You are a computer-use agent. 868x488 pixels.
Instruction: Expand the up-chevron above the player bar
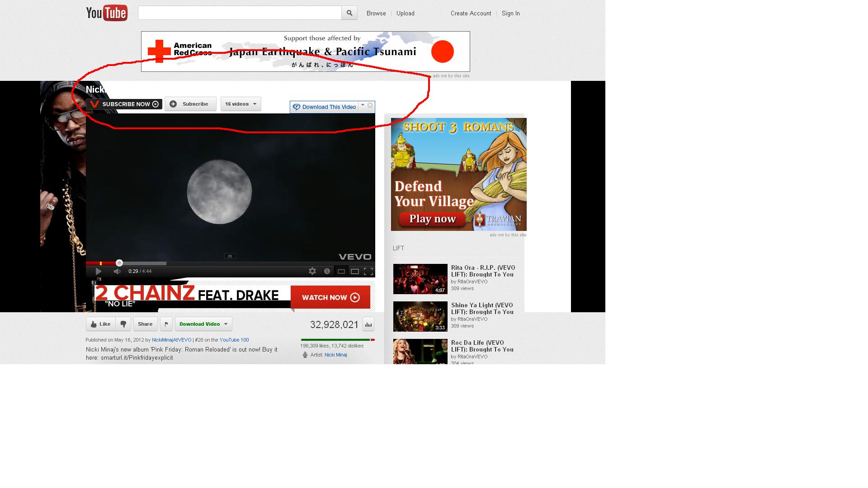click(x=230, y=256)
